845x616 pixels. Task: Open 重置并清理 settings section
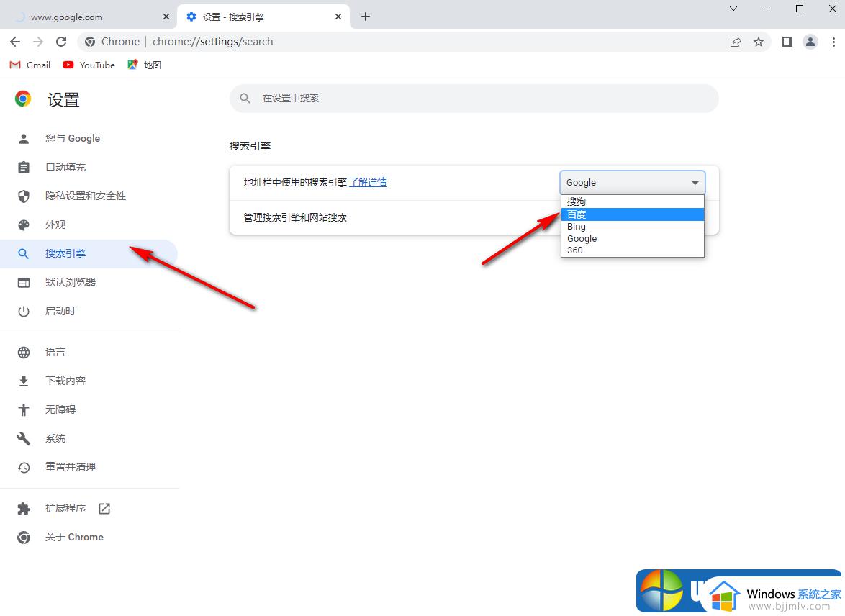point(89,467)
